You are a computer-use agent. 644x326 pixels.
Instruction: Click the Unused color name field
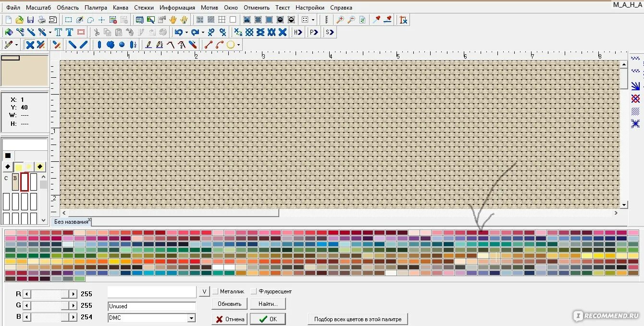[x=152, y=306]
